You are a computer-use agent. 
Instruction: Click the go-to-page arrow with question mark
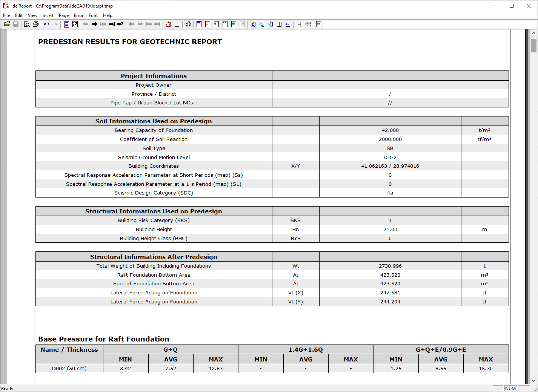pos(120,24)
